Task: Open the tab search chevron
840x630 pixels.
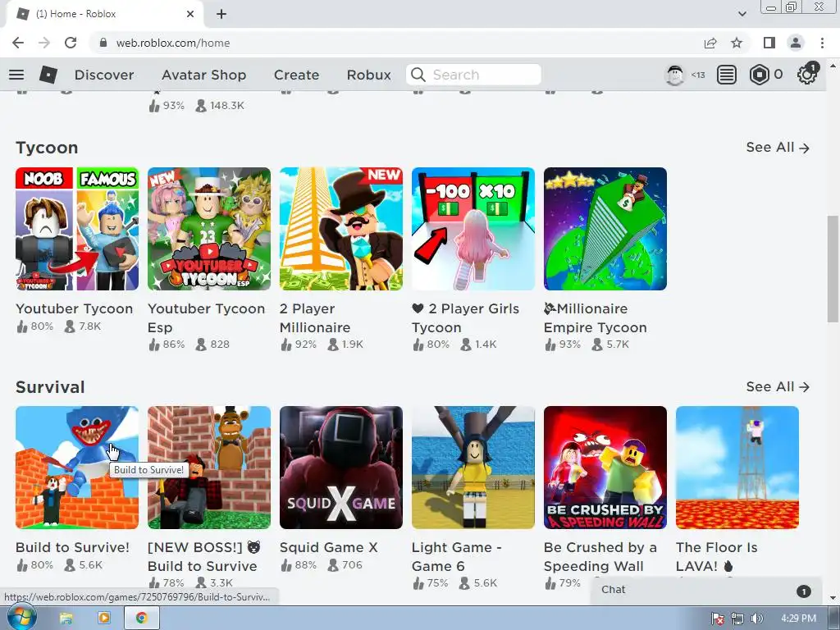Action: click(742, 14)
